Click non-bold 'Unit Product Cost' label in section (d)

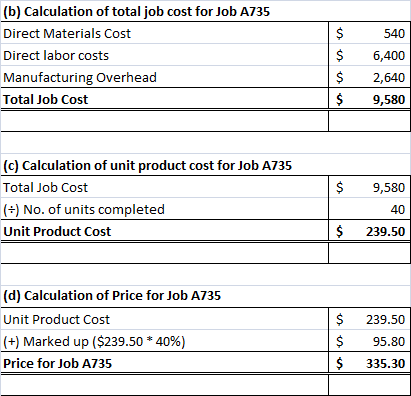coord(56,320)
